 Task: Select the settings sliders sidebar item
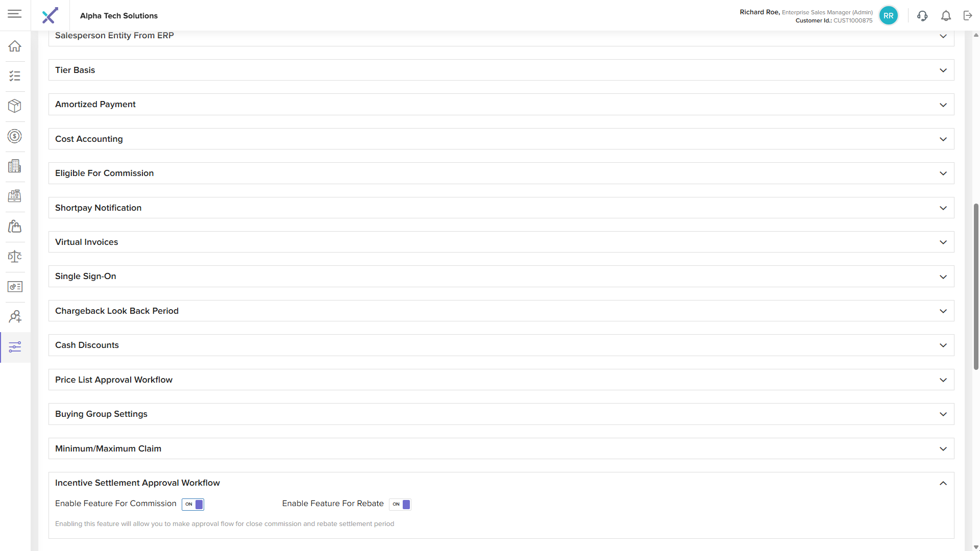[x=15, y=347]
